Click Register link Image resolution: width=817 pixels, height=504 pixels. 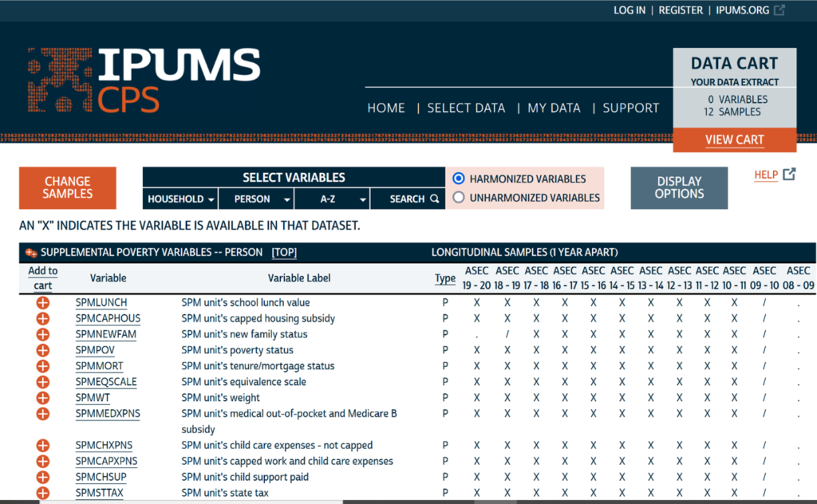coord(681,10)
